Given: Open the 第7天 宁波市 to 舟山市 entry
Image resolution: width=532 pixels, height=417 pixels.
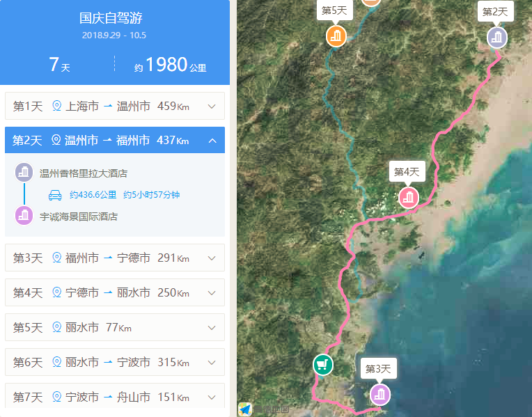Looking at the screenshot, I should pyautogui.click(x=115, y=396).
